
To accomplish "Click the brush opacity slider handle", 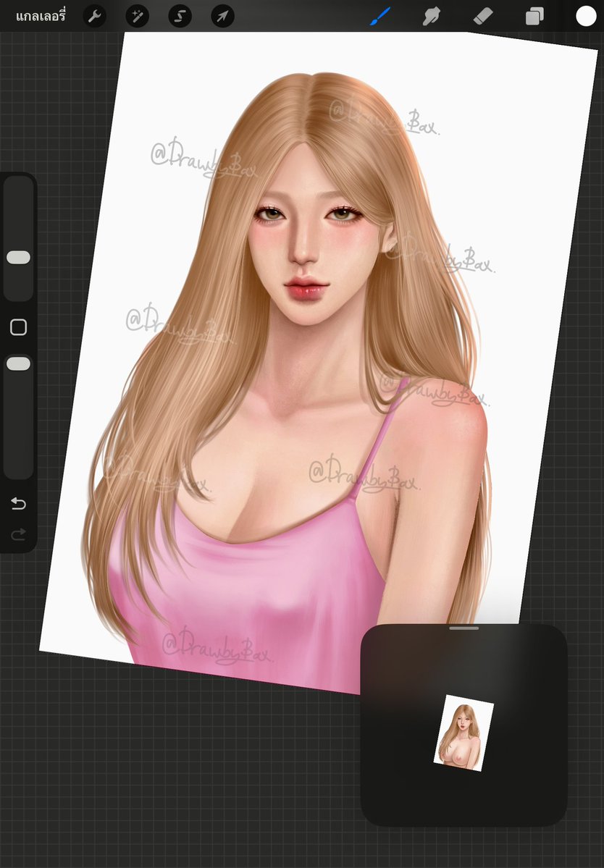I will coord(18,363).
